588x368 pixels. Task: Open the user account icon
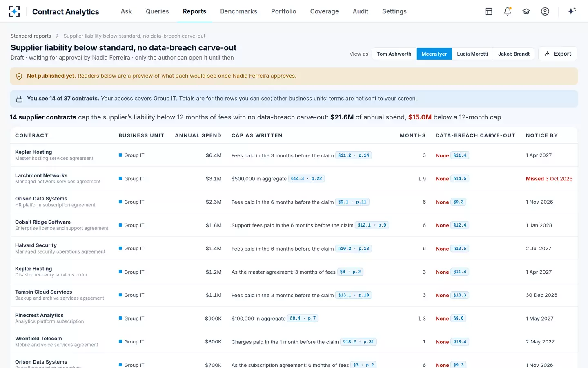point(545,11)
